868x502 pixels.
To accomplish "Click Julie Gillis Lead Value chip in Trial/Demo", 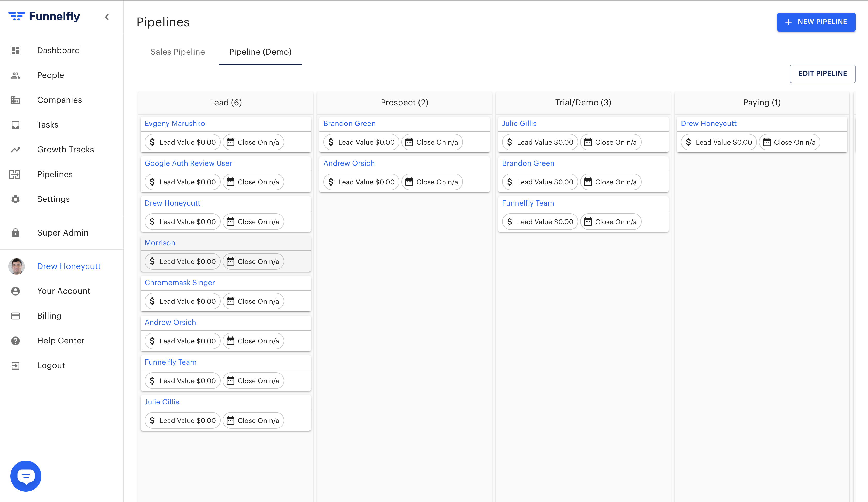I will [540, 142].
